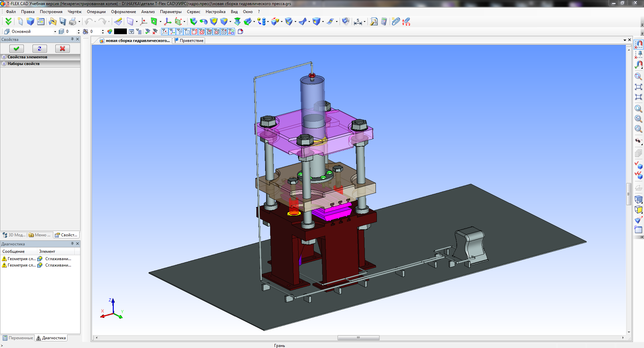Click the dimension measurement icon
Image resolution: width=644 pixels, height=348 pixels.
click(358, 22)
